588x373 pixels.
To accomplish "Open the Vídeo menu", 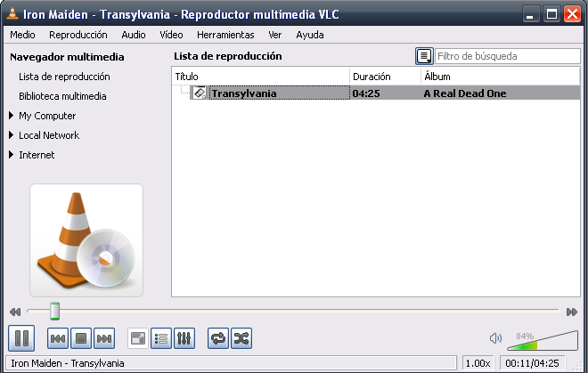I will 171,35.
